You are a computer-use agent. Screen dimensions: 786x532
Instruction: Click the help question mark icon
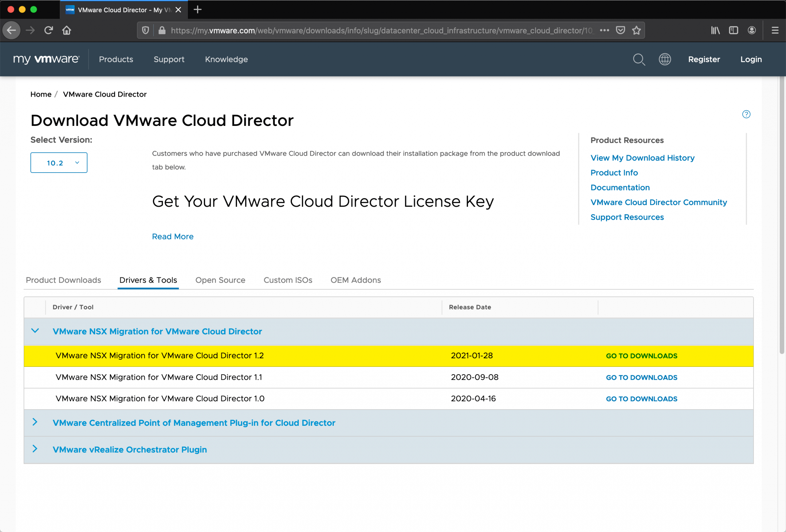click(746, 114)
